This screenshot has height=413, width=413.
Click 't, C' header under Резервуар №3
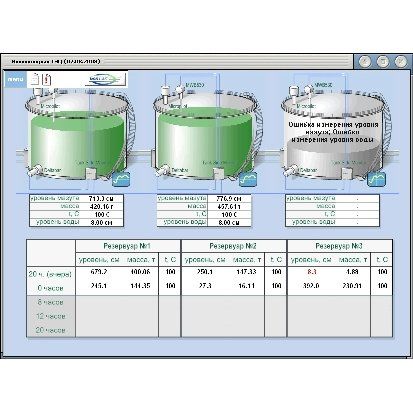[x=382, y=260]
